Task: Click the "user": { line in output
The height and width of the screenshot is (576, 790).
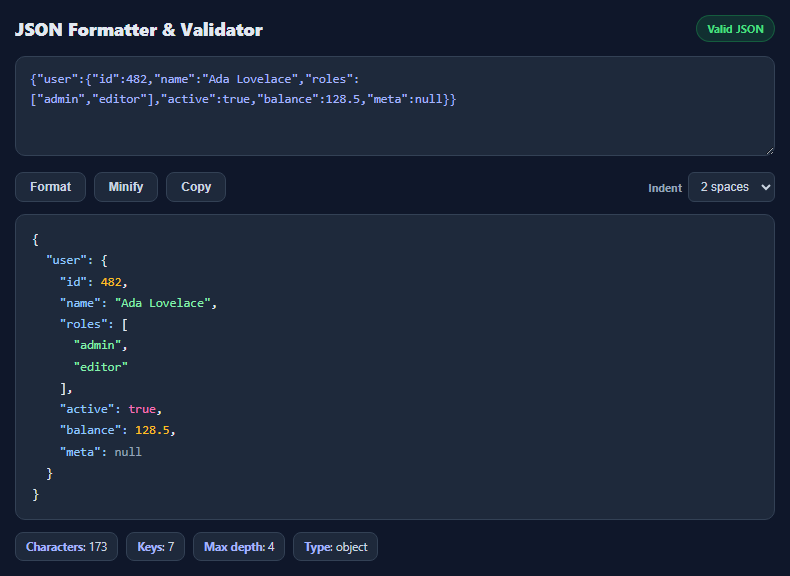Action: [x=77, y=261]
